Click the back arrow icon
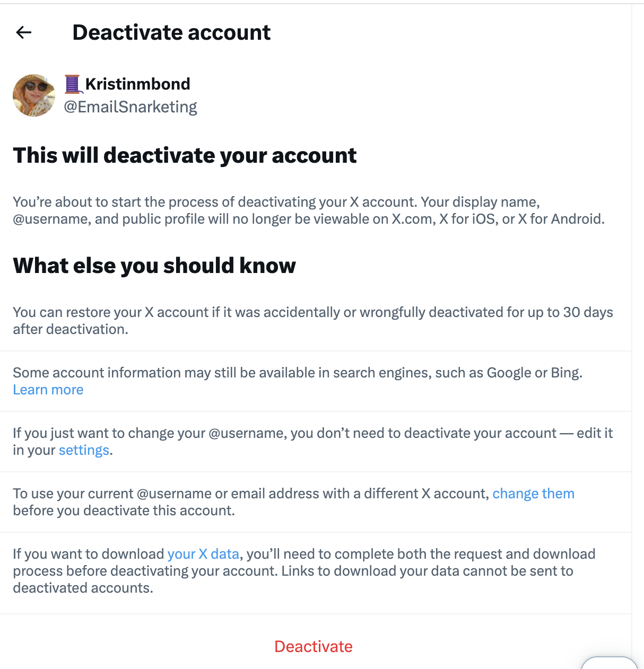 (24, 33)
